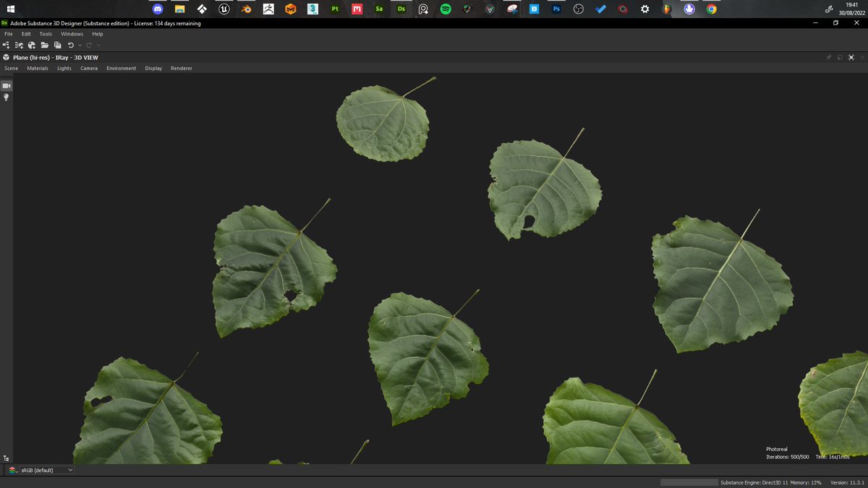Click the clock showing 19:41
This screenshot has width=868, height=488.
(852, 5)
